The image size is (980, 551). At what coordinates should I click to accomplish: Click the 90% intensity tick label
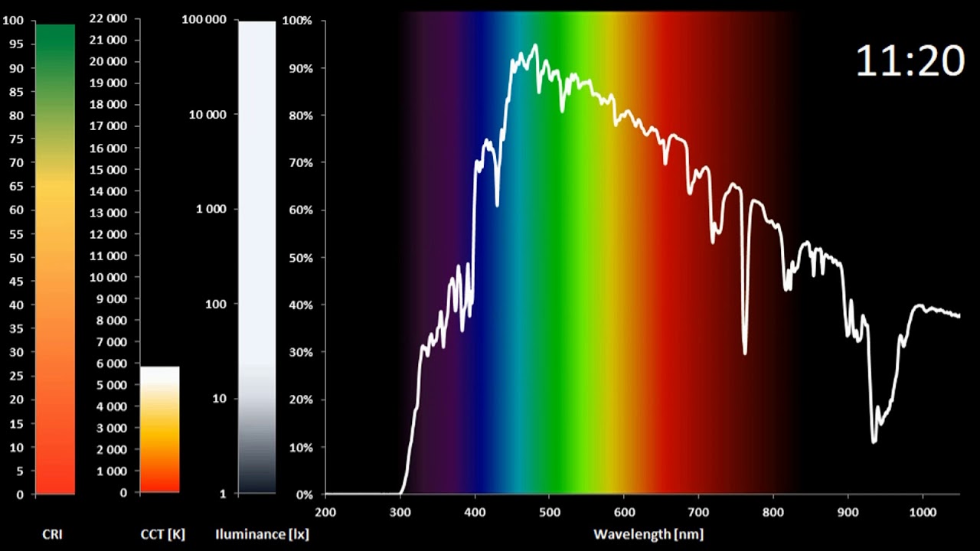(x=301, y=69)
